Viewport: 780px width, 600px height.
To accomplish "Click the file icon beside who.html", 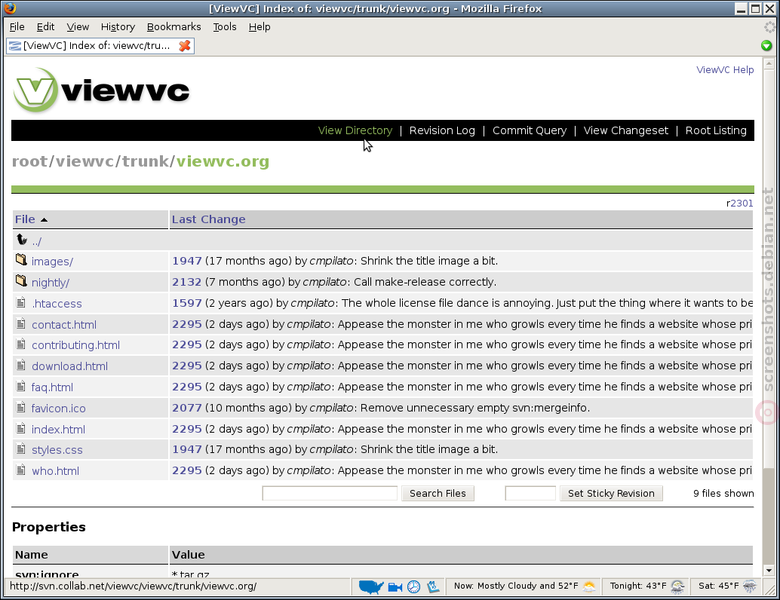I will tap(21, 470).
